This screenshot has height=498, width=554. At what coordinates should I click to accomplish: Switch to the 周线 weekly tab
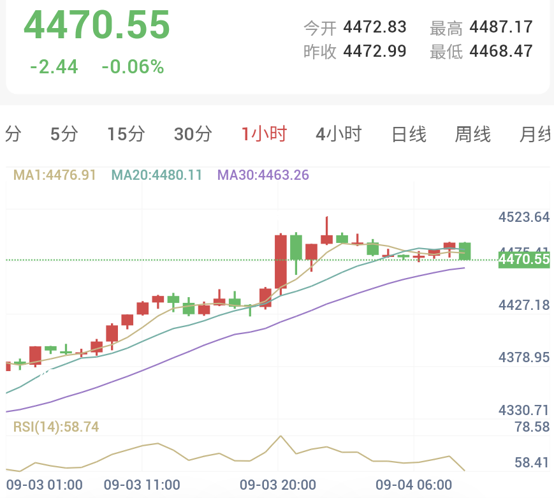pyautogui.click(x=473, y=134)
